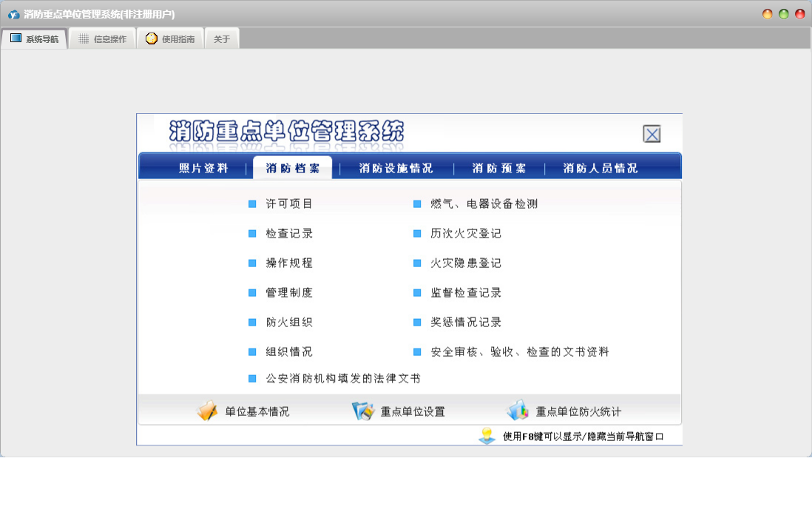Open 重点单位防火统计 button text
The image size is (812, 532).
pos(578,412)
